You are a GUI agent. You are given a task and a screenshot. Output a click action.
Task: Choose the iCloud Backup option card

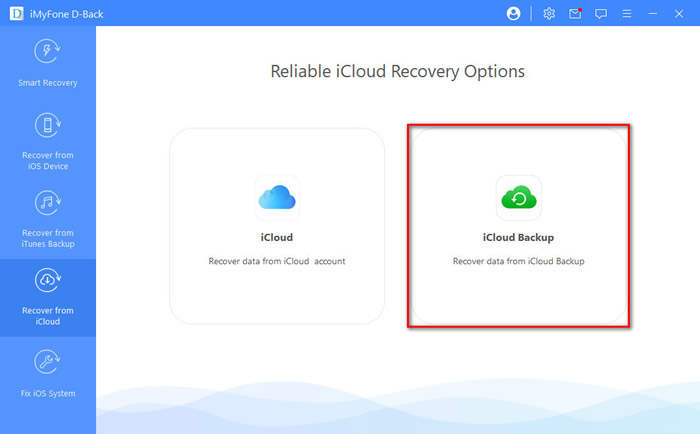coord(518,225)
